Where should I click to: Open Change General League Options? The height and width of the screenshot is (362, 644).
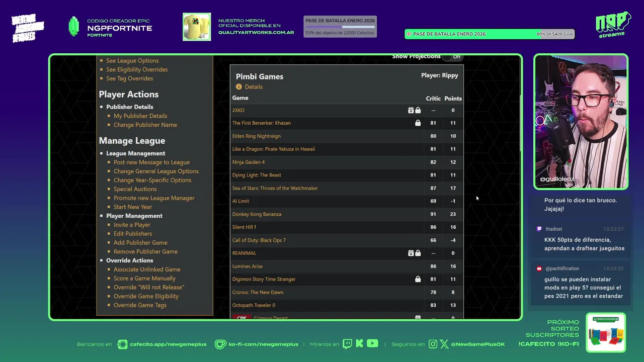click(156, 171)
